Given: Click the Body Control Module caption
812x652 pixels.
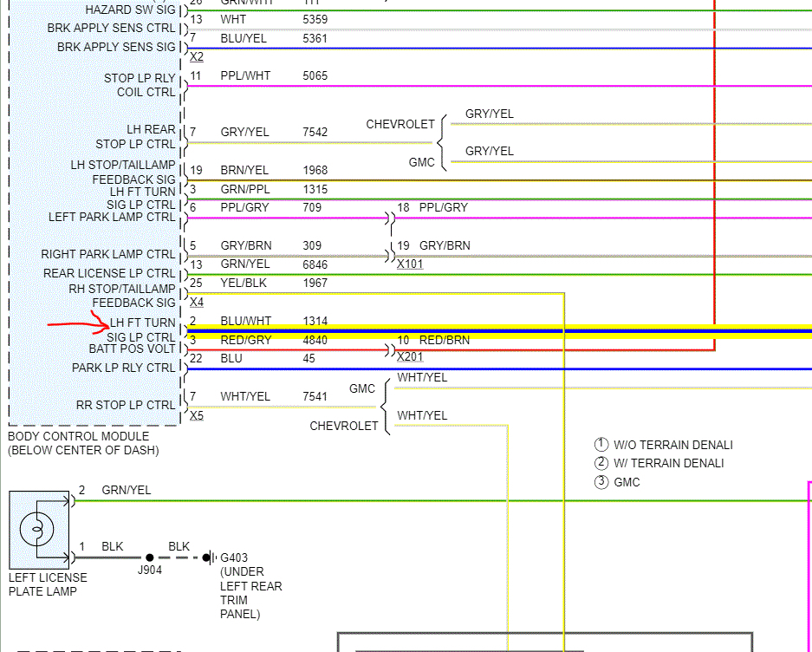Looking at the screenshot, I should [83, 443].
